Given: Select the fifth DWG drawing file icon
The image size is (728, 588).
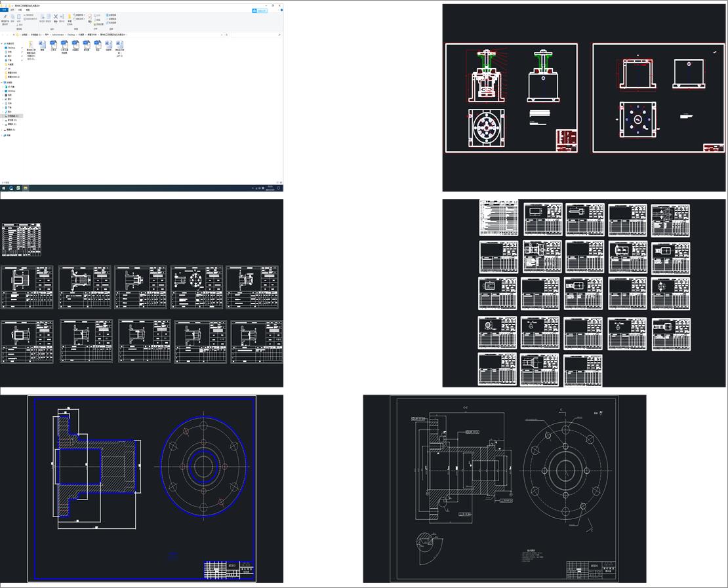Looking at the screenshot, I should click(98, 45).
